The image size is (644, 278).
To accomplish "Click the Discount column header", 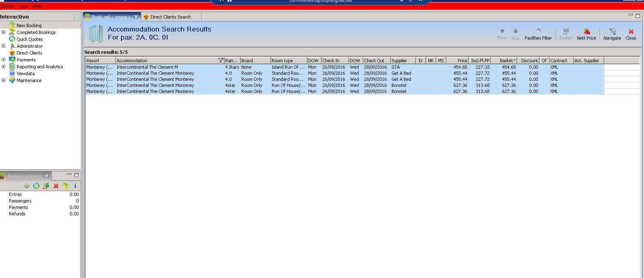I will (528, 61).
